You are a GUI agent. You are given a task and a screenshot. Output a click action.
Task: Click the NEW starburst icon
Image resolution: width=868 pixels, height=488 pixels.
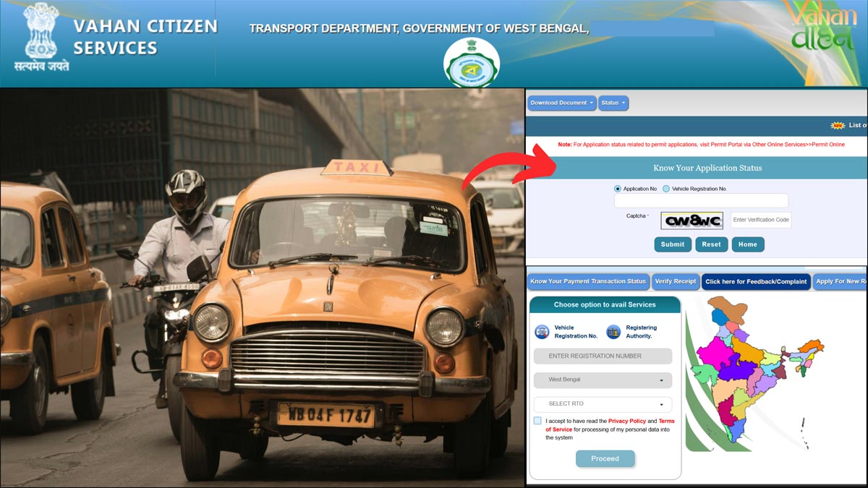[x=837, y=124]
